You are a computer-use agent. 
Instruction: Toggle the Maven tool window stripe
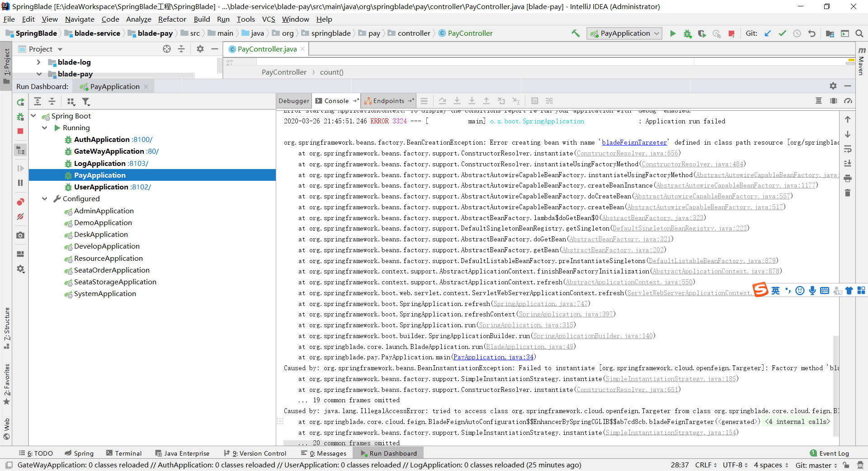tap(862, 61)
